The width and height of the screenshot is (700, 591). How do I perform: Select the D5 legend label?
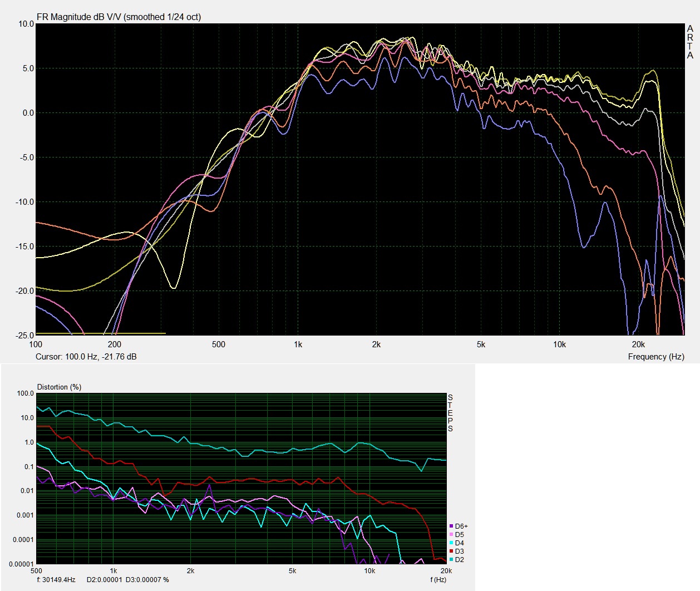point(460,534)
